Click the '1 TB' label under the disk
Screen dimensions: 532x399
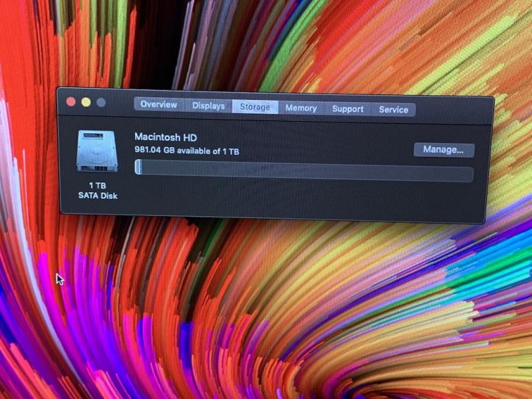(x=98, y=186)
